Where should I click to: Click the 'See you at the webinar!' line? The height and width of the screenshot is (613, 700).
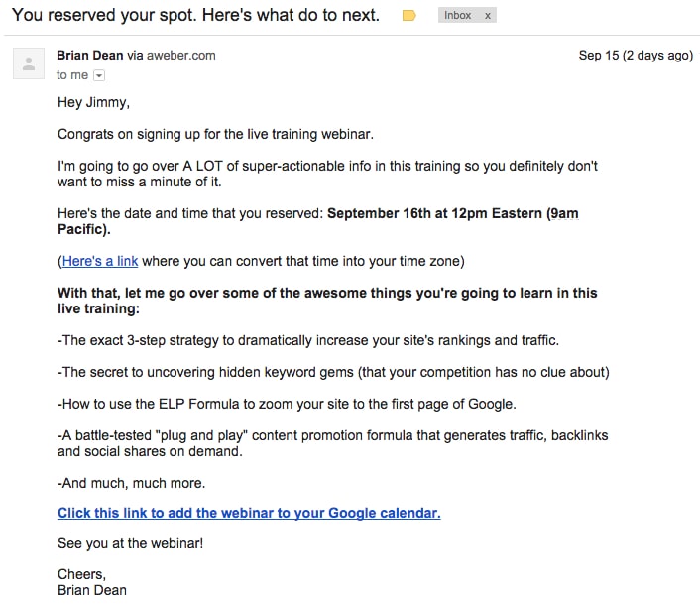coord(130,543)
